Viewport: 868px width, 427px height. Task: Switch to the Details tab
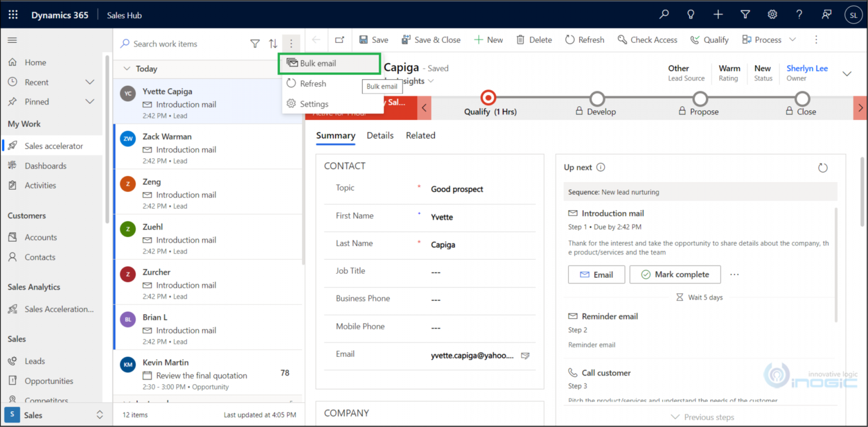pyautogui.click(x=380, y=135)
